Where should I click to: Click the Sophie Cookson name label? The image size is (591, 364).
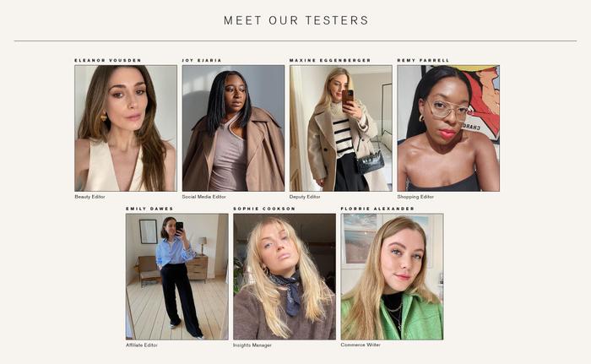coord(264,209)
